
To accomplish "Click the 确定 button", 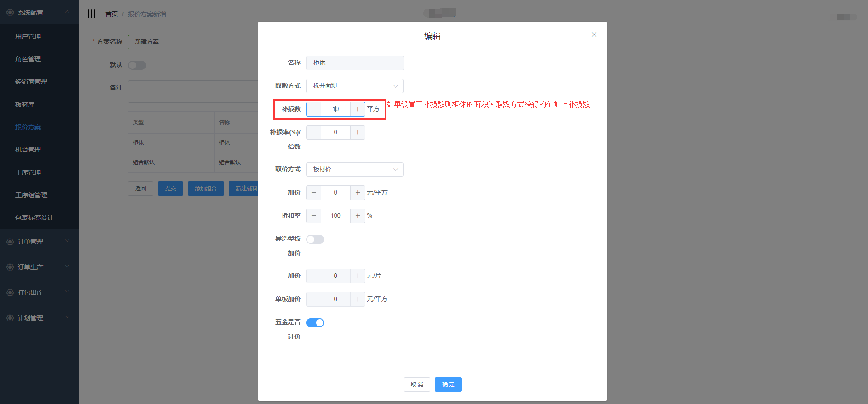I will (x=448, y=385).
